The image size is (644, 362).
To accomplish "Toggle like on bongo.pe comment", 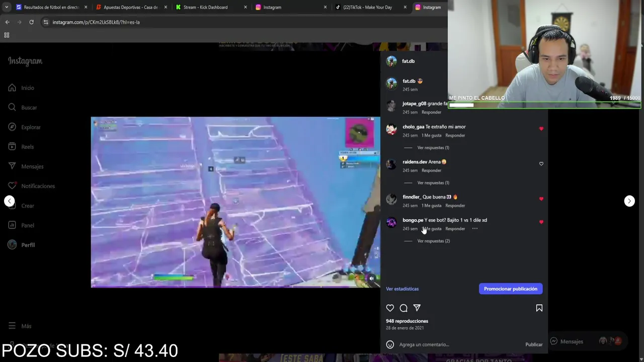I will coord(541,222).
